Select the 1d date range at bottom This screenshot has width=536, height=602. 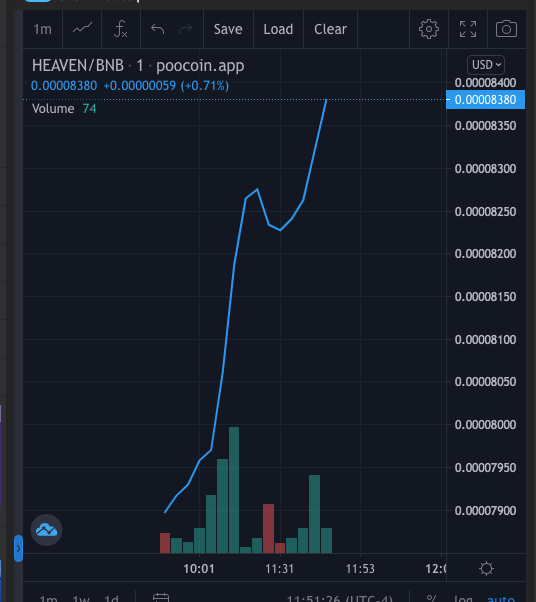point(111,598)
